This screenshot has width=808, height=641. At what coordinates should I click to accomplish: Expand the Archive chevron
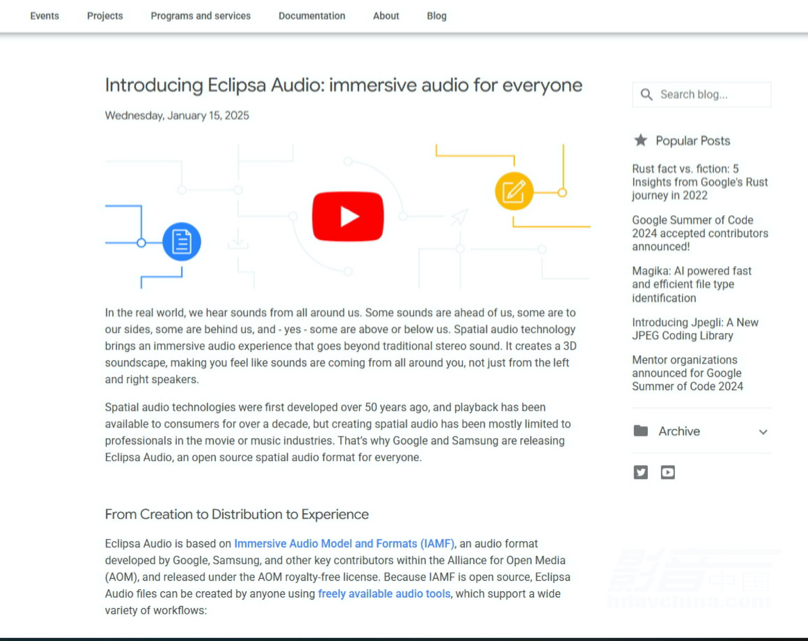point(763,432)
